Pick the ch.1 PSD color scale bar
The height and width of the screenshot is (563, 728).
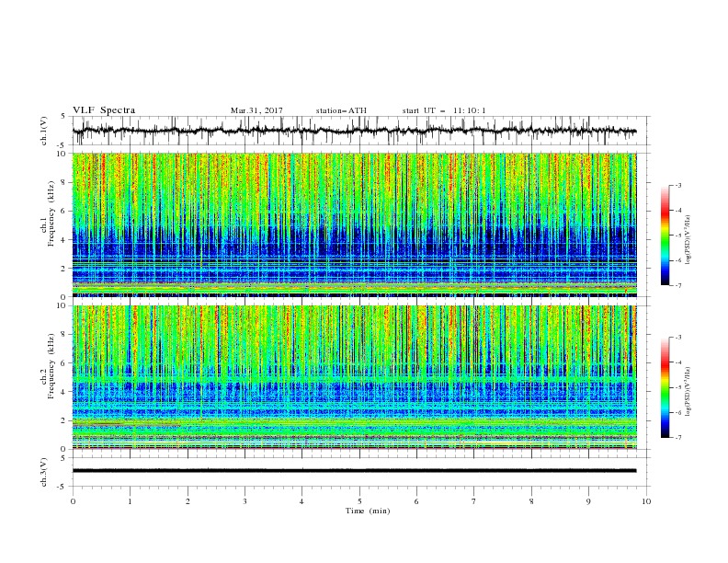pos(665,235)
